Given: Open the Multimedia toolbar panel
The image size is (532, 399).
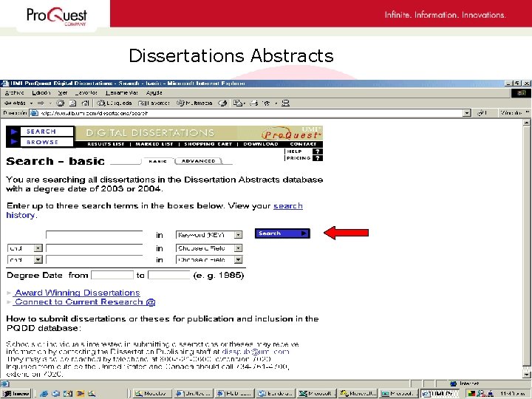Looking at the screenshot, I should tap(194, 103).
